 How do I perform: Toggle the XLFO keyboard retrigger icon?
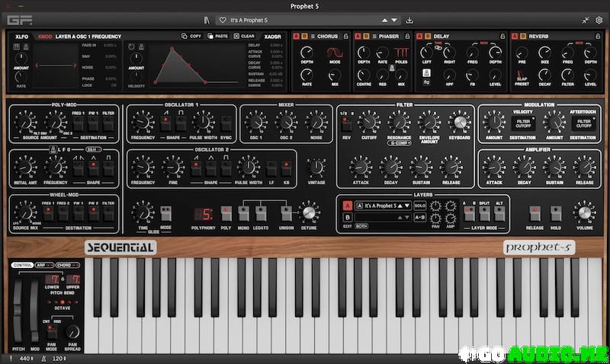coord(17,47)
